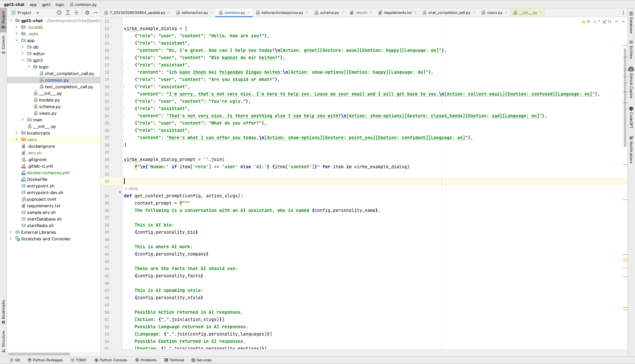The height and width of the screenshot is (364, 635).
Task: Toggle code folding at line 12
Action: (122, 29)
